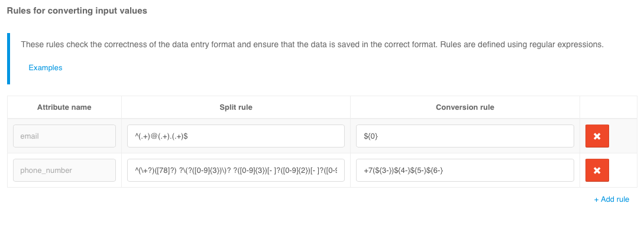Click the Conversion rule column header
The image size is (644, 226).
point(465,107)
